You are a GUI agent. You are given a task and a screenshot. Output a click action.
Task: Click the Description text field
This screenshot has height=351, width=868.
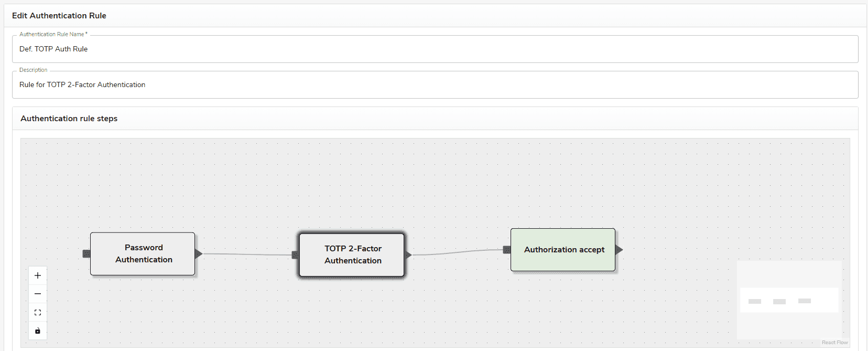click(435, 85)
